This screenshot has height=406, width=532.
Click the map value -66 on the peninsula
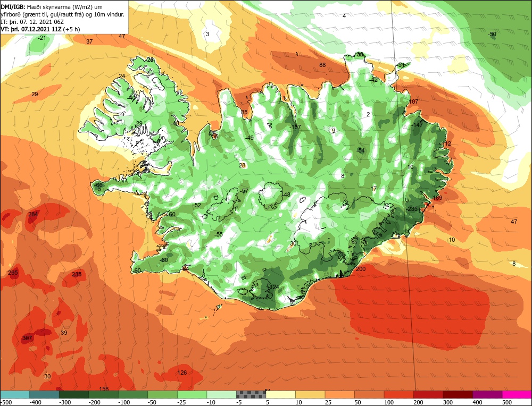tap(98, 185)
